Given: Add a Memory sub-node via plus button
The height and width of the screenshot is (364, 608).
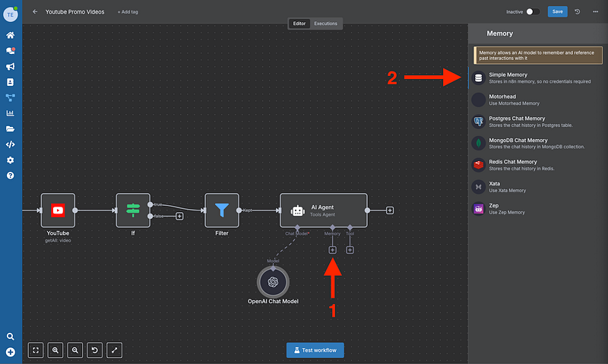Looking at the screenshot, I should (x=332, y=249).
